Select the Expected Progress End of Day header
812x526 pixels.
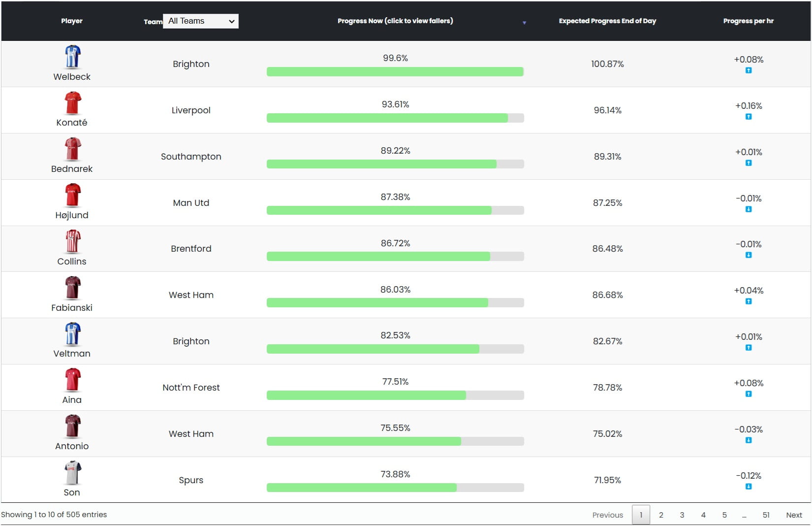pos(607,21)
